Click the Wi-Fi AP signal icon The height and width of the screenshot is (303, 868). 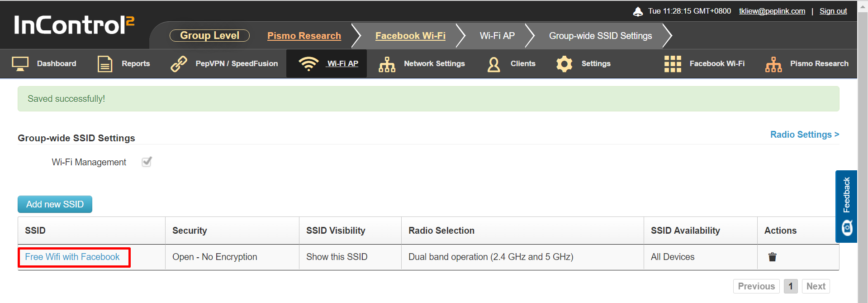(308, 64)
